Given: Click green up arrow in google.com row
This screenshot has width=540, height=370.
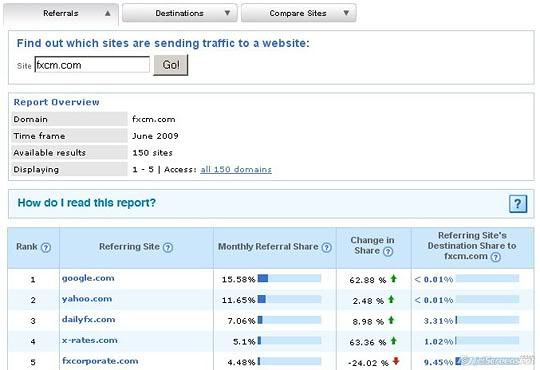Looking at the screenshot, I should 394,278.
